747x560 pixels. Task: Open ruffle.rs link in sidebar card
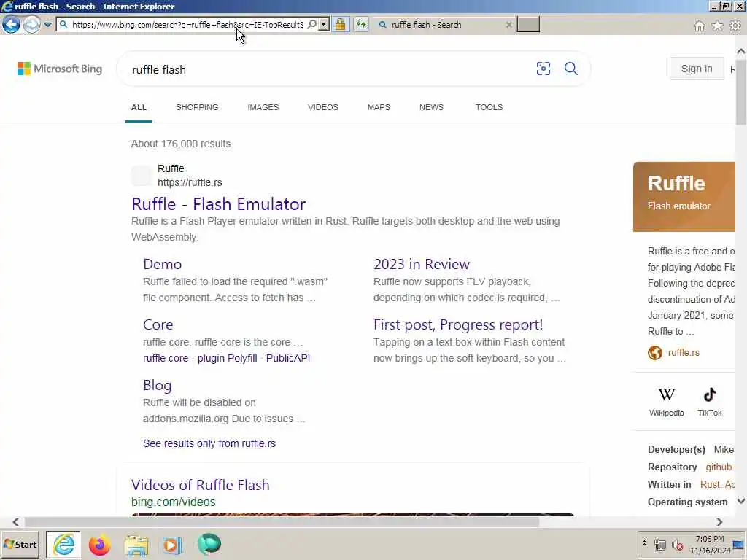(684, 352)
